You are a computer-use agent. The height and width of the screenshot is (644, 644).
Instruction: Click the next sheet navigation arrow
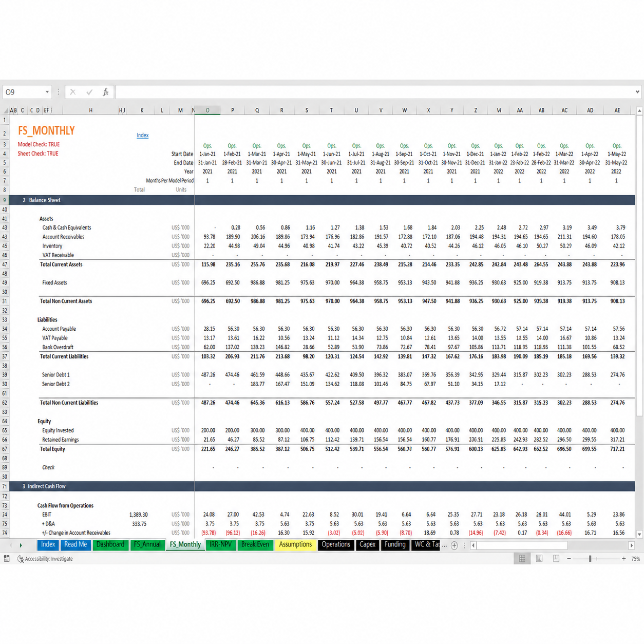(21, 545)
